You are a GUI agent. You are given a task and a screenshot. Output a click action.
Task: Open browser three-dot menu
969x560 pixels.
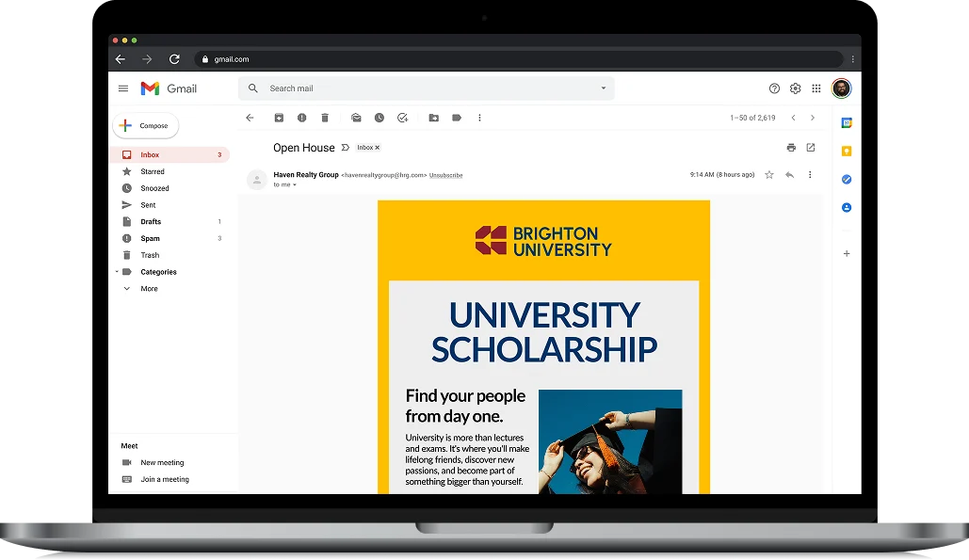(853, 59)
